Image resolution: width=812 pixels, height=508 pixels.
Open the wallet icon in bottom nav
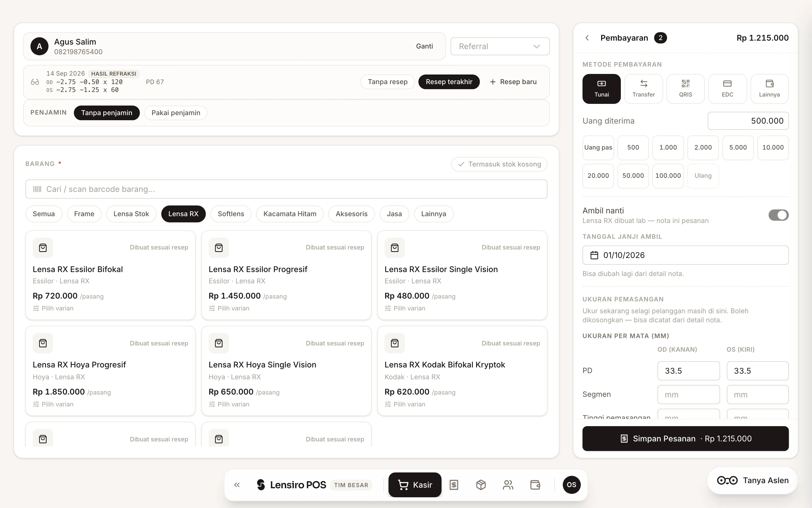[535, 485]
